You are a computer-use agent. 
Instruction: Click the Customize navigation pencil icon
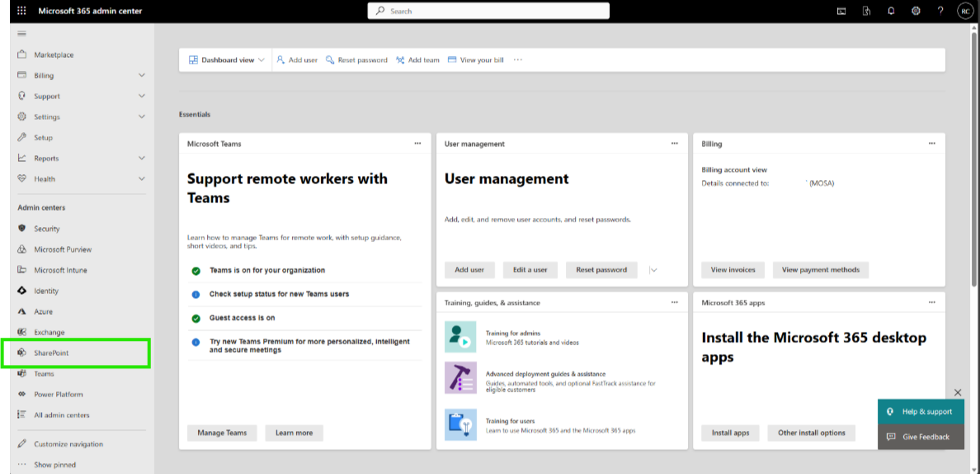click(x=22, y=443)
